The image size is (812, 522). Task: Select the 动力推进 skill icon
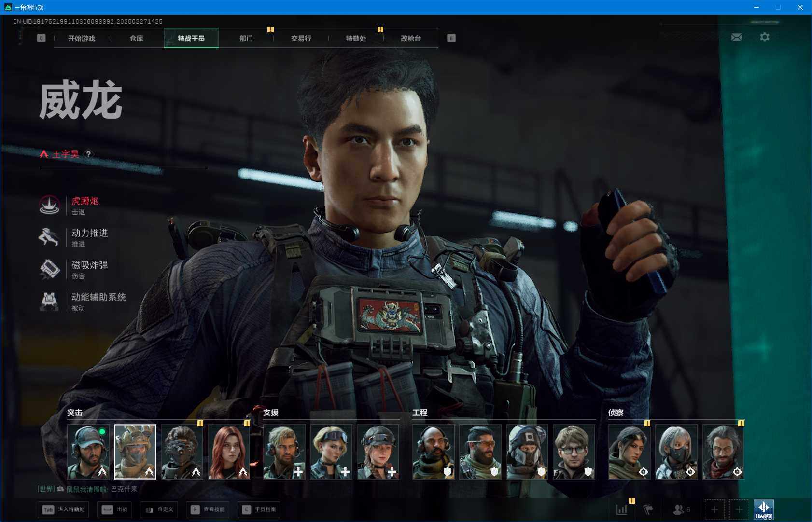coord(49,237)
